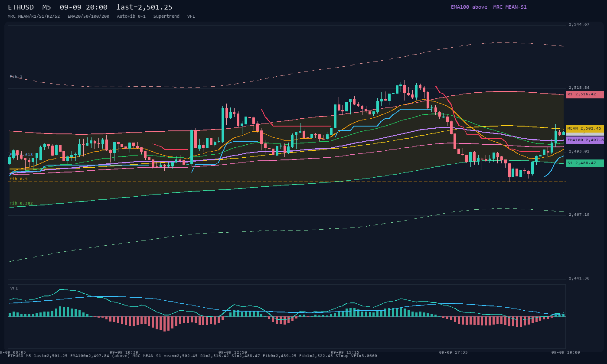Select the EMA20/50/100/200 indicator label
The image size is (607, 364).
click(88, 16)
